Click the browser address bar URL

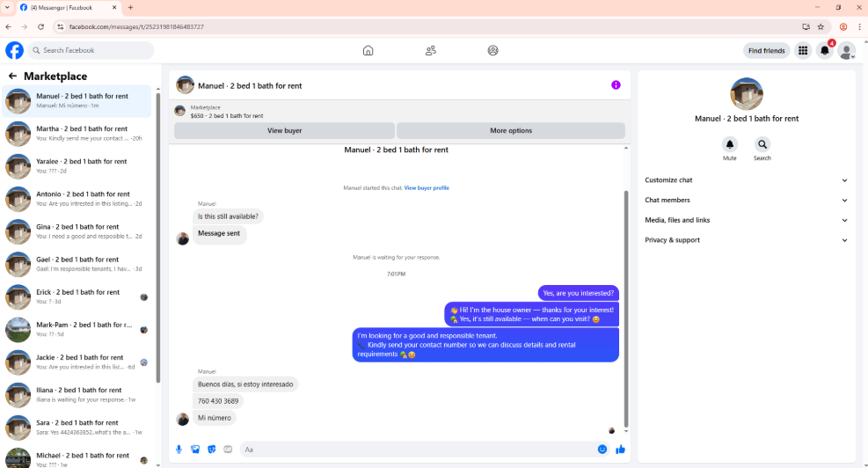pos(136,26)
